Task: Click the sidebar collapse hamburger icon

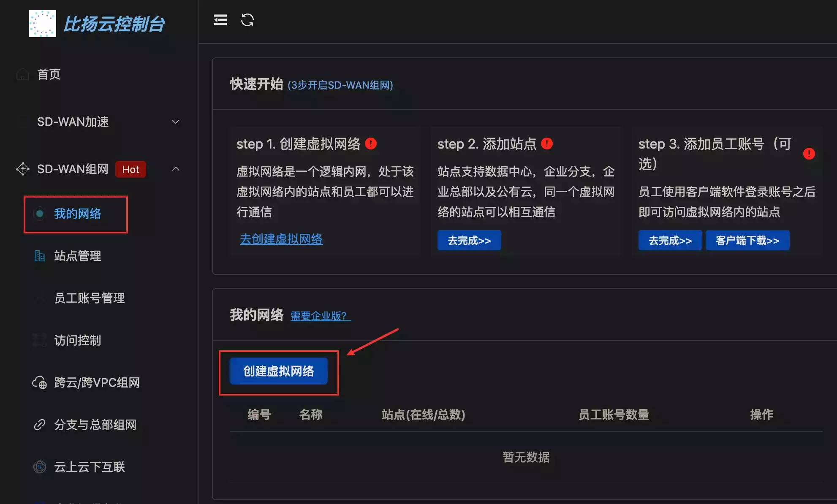Action: tap(220, 20)
